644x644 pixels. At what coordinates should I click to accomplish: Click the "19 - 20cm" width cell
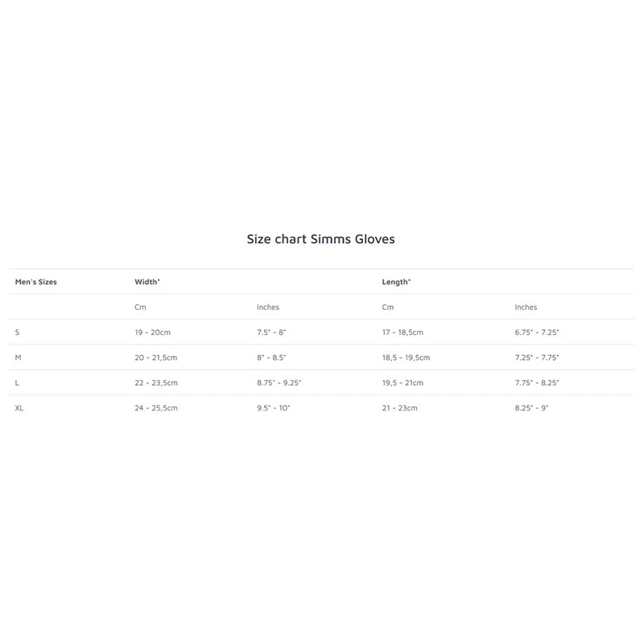(x=152, y=332)
